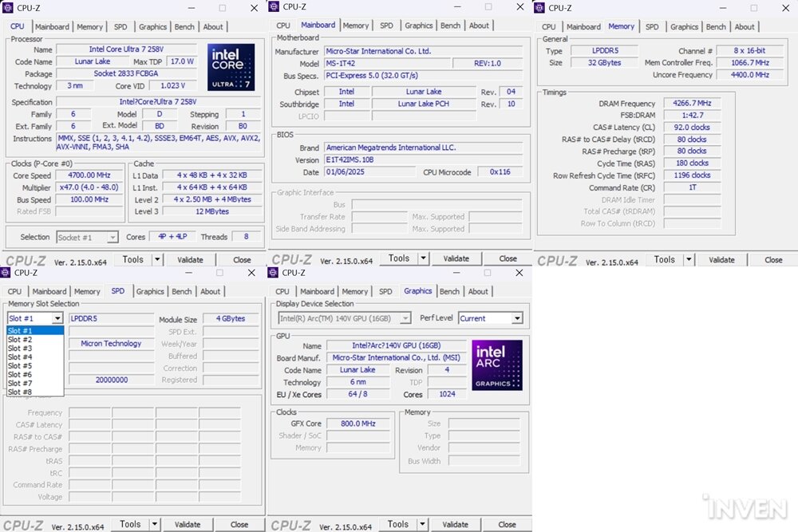Click the Close button in the Mainboard window

point(508,258)
